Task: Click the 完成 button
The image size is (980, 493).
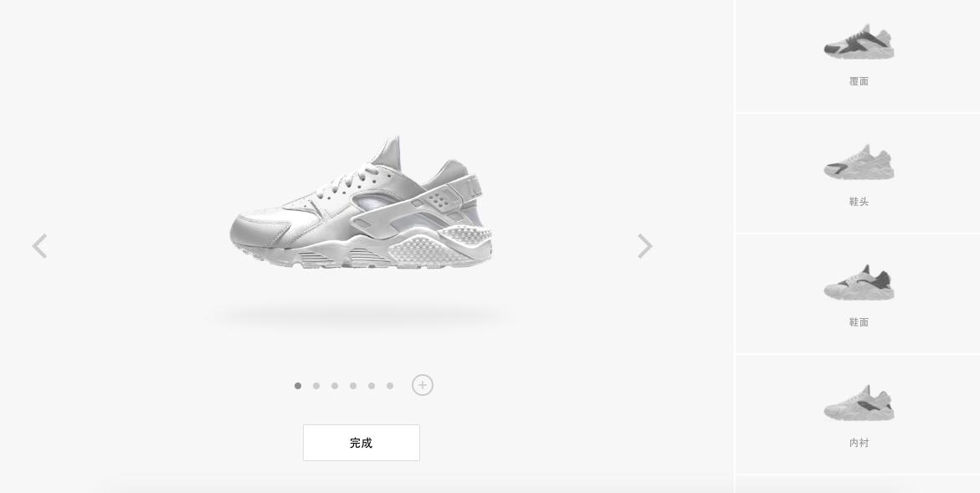Action: 362,443
